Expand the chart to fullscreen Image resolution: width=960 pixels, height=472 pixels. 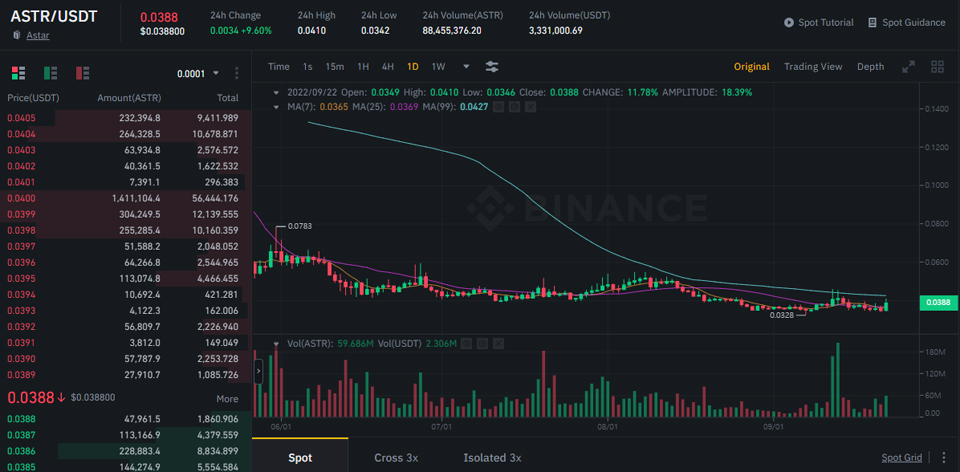coord(908,67)
